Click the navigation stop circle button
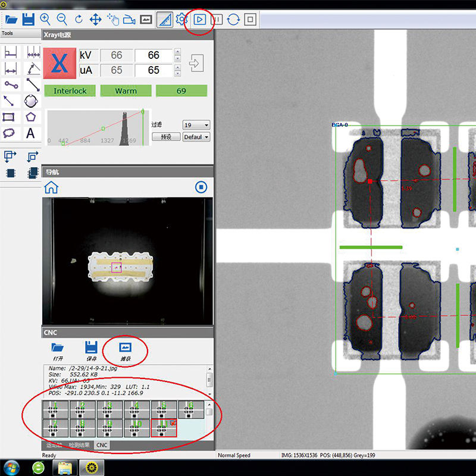This screenshot has height=476, width=476. tap(201, 187)
